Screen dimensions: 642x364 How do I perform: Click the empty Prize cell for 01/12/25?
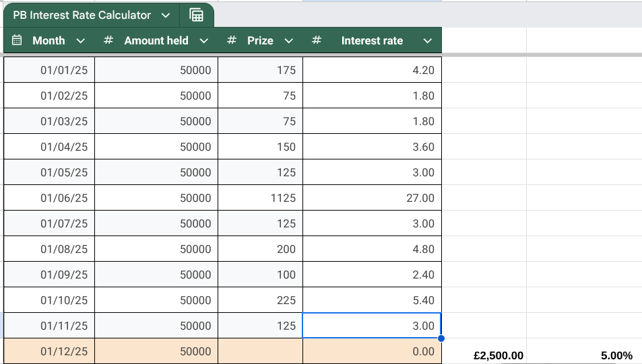[260, 351]
